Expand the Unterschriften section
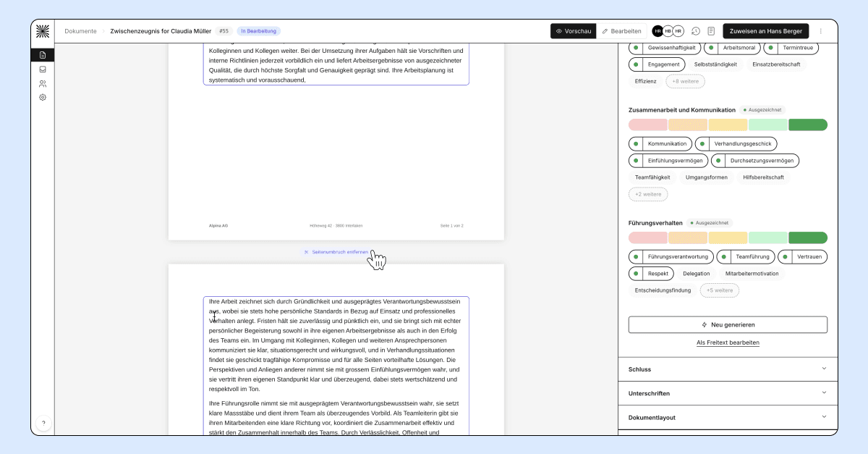 click(728, 393)
